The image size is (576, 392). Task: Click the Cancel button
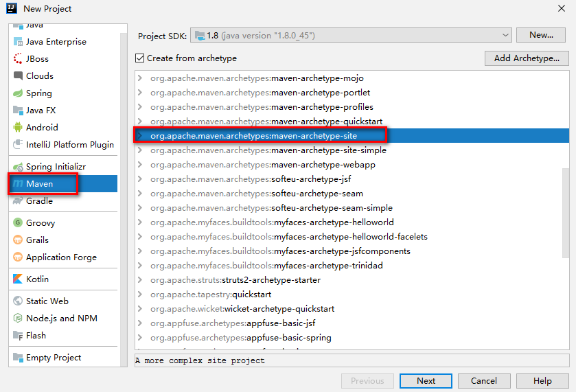(484, 381)
